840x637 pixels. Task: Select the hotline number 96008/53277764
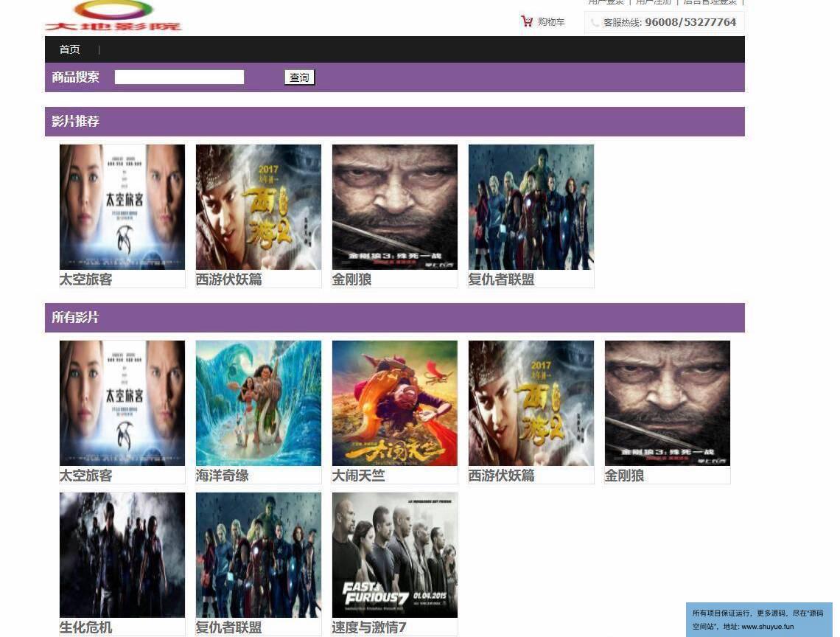pos(690,22)
